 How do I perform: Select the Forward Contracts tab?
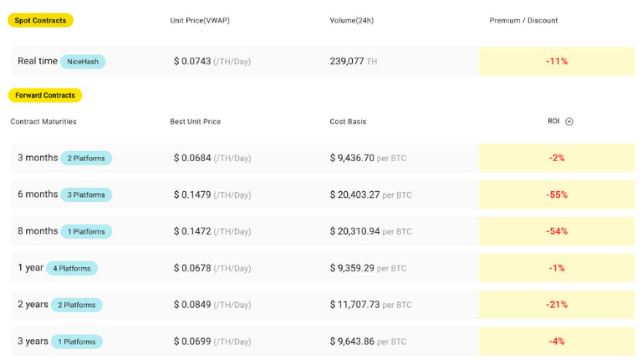[x=45, y=95]
